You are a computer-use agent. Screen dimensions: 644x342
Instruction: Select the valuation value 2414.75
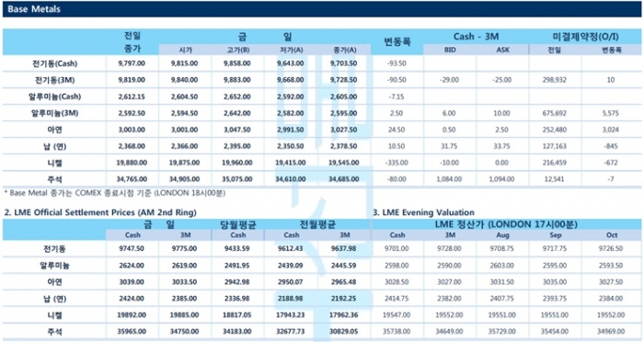tap(397, 299)
